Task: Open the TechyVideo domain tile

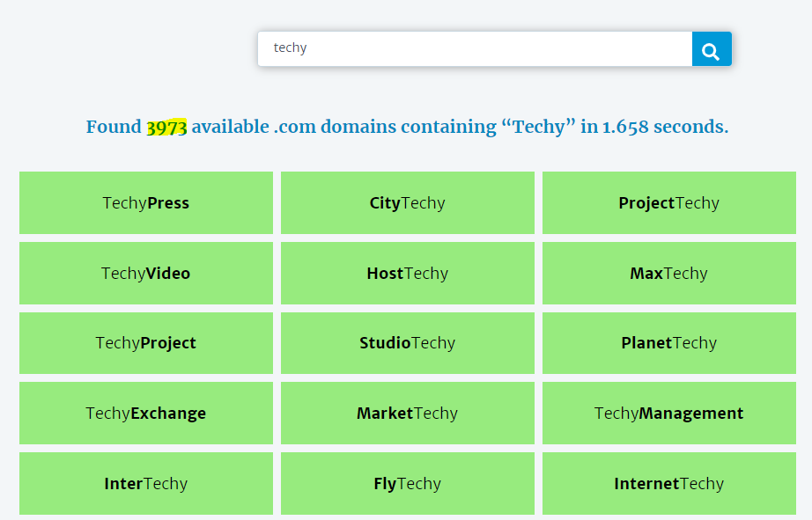Action: (146, 273)
